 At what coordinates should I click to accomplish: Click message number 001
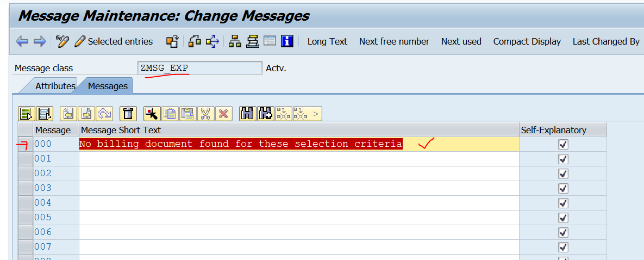43,159
